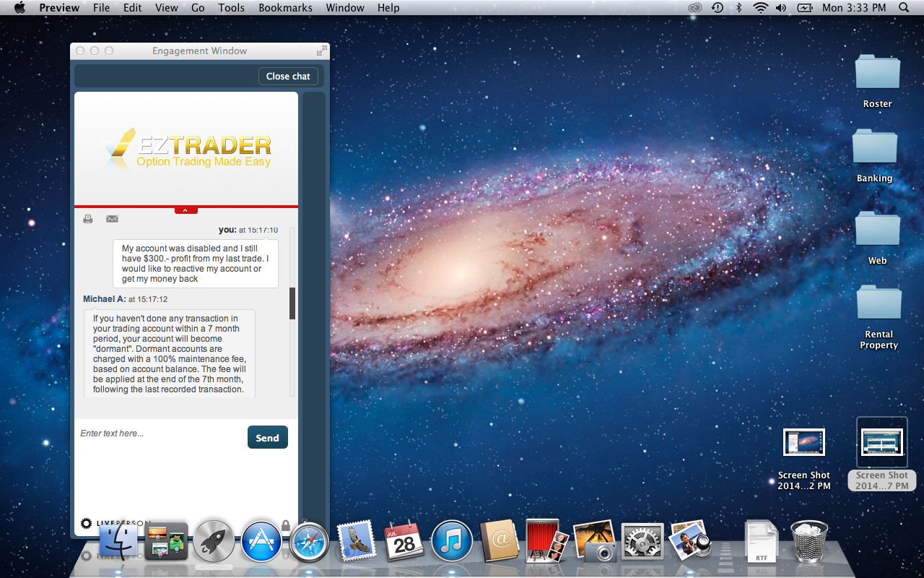Click the 'Michael A:' sender name
This screenshot has width=924, height=578.
(104, 299)
